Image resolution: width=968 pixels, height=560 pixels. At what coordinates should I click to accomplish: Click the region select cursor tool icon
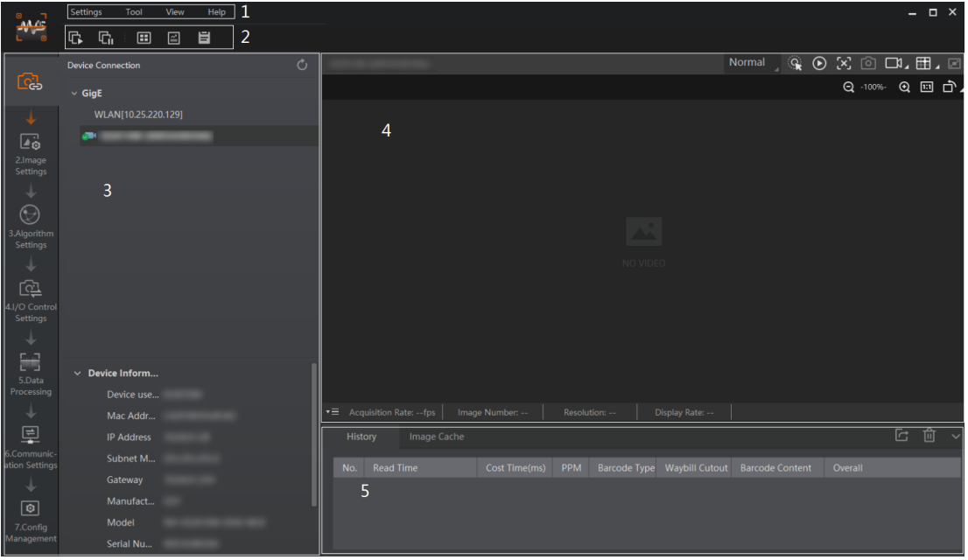point(795,64)
